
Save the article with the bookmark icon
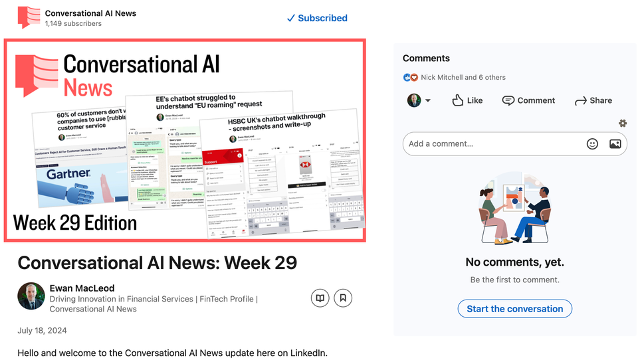343,298
